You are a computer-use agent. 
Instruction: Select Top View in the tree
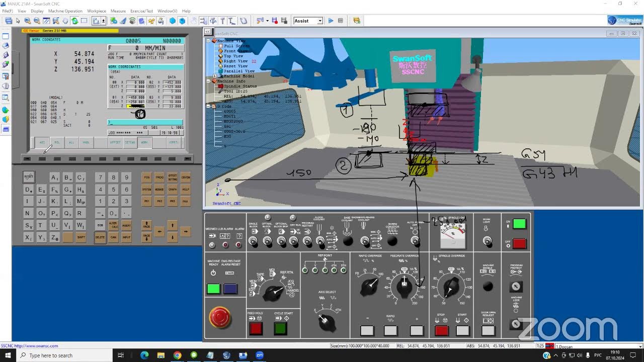[x=233, y=56]
